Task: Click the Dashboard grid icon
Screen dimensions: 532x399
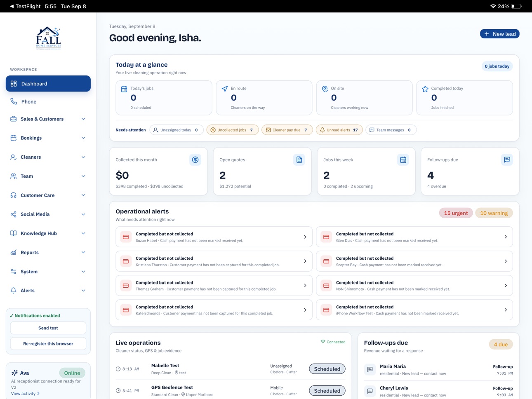Action: [14, 84]
